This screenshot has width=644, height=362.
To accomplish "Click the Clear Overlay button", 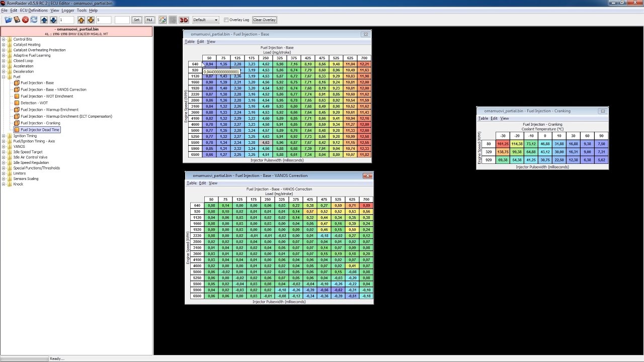I will [265, 20].
